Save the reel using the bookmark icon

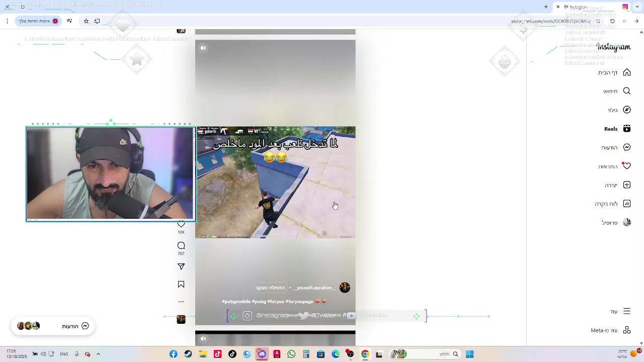coord(181,285)
